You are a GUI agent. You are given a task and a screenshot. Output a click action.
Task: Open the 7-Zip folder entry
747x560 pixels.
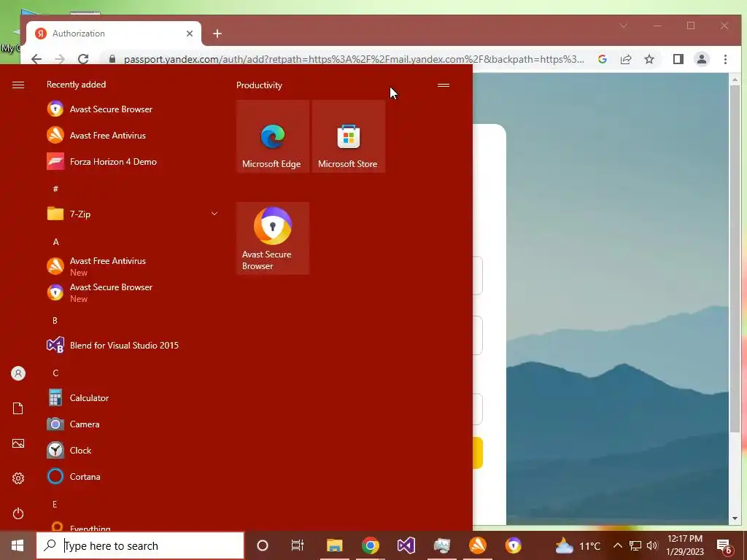click(132, 214)
